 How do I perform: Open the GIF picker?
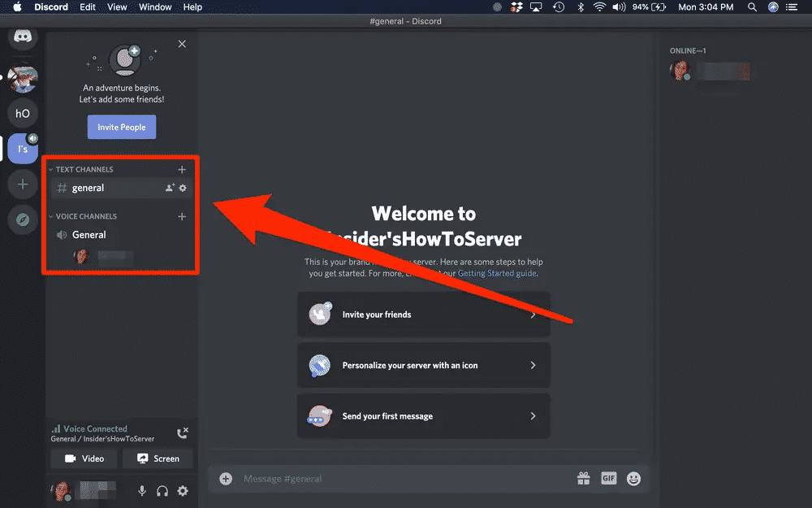[x=608, y=478]
